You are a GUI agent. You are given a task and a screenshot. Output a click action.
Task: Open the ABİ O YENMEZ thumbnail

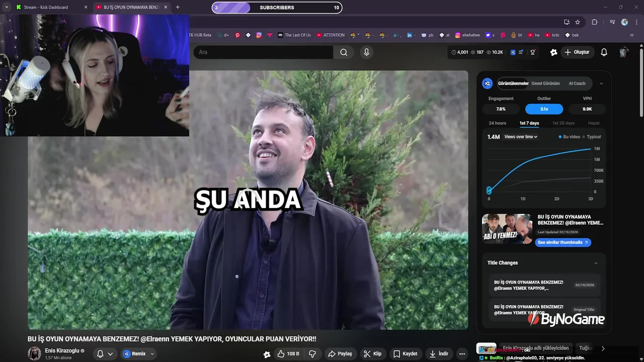(x=507, y=229)
